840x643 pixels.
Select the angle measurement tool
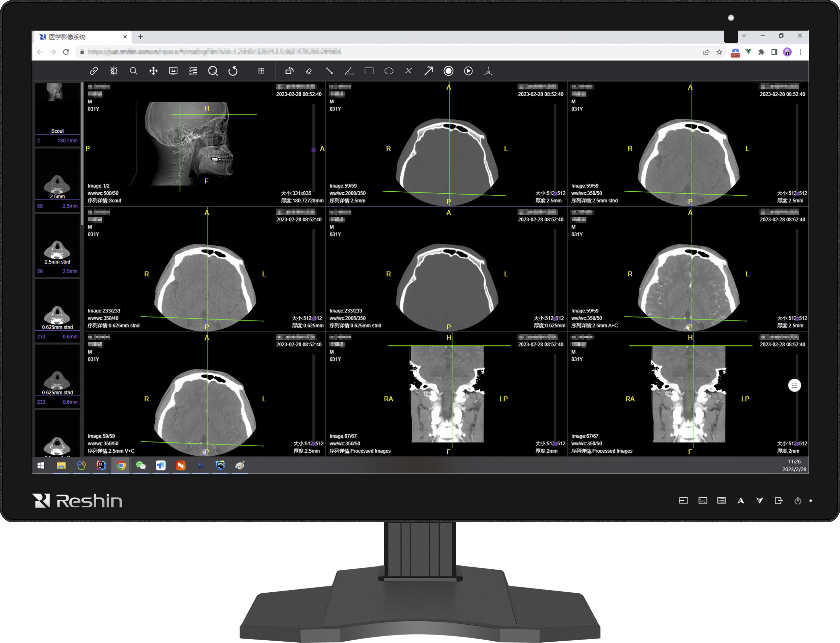[349, 71]
